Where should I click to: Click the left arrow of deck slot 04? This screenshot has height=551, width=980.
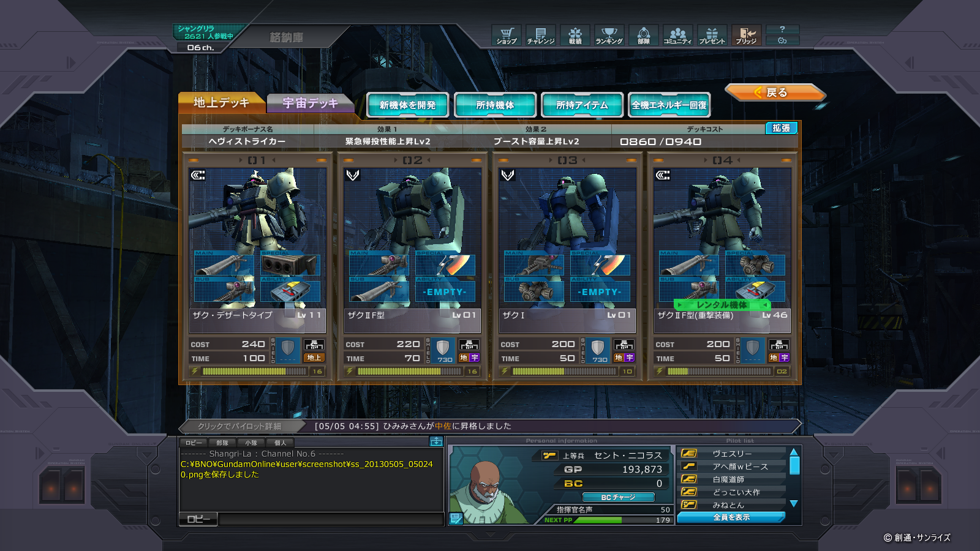tap(706, 160)
